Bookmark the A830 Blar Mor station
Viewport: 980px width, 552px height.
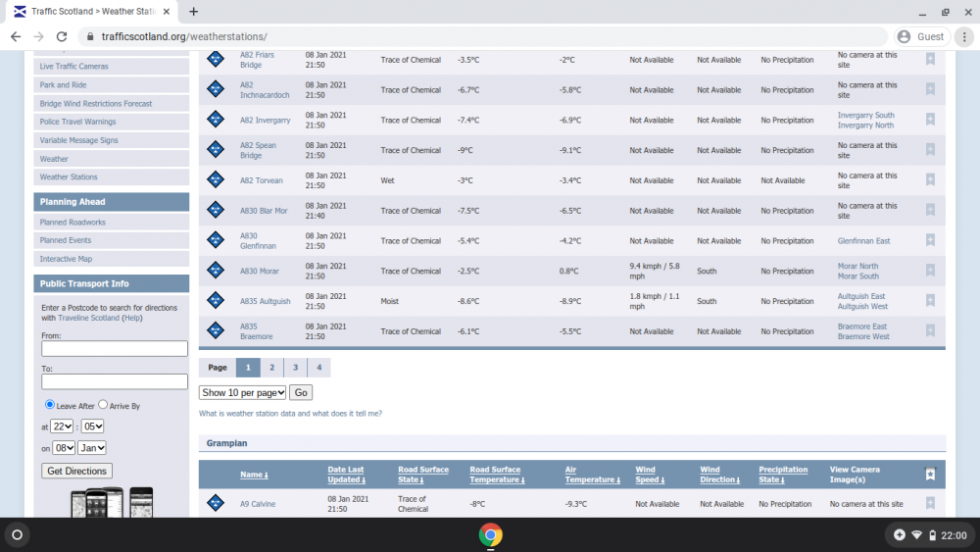point(930,210)
